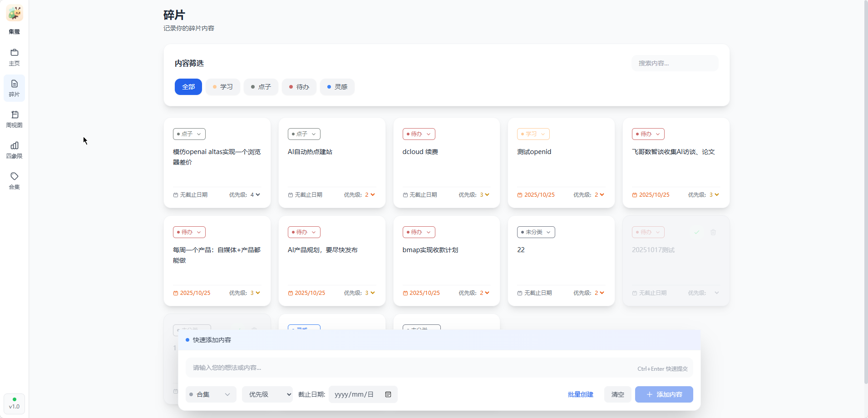This screenshot has height=418, width=868.
Task: Select the 全部 filter tab
Action: coord(188,87)
